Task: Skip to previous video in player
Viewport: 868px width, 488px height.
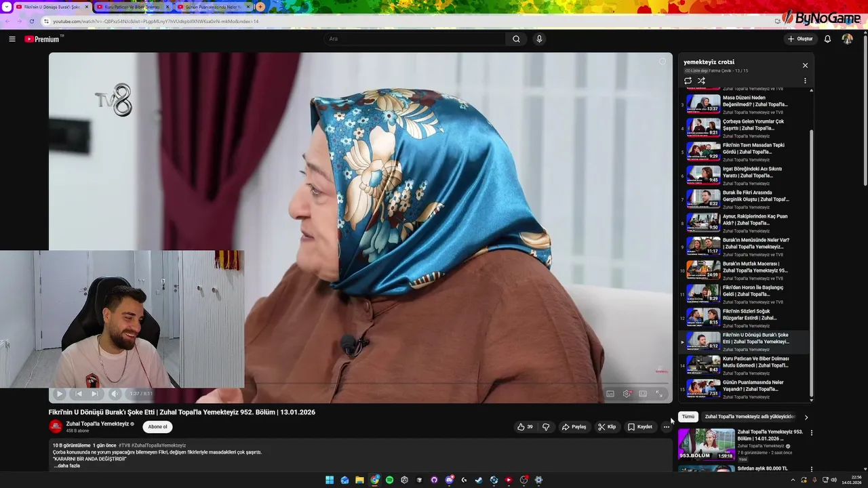Action: (x=79, y=393)
